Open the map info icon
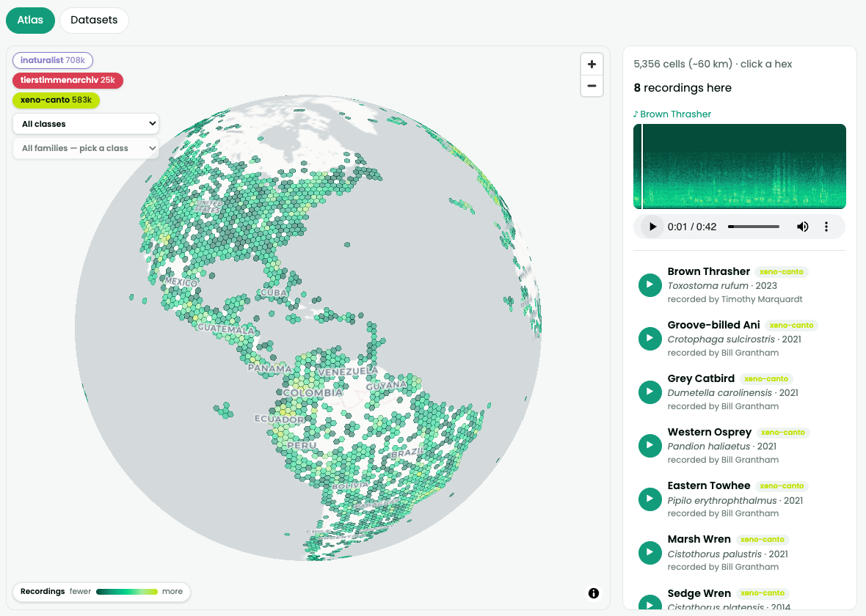Screen dimensions: 866x616 [594, 593]
